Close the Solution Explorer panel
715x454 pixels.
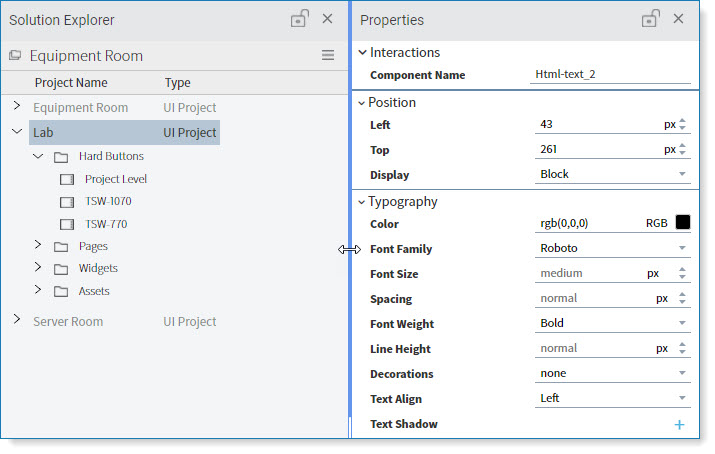[x=327, y=19]
